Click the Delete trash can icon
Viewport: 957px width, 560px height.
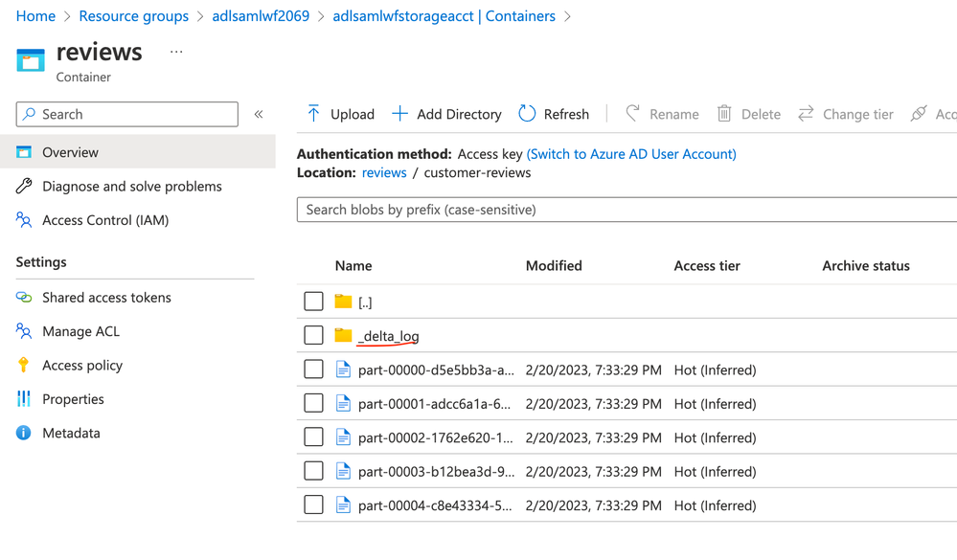pos(724,114)
